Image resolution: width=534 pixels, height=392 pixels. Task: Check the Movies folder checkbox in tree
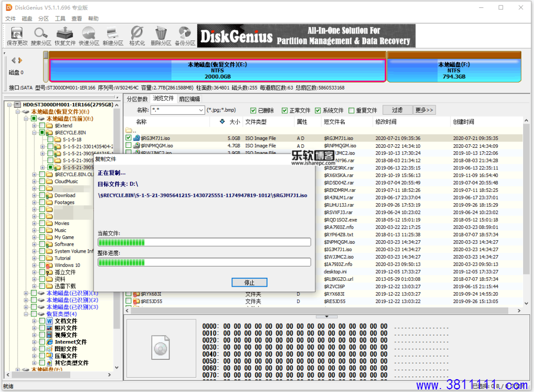[x=42, y=223]
